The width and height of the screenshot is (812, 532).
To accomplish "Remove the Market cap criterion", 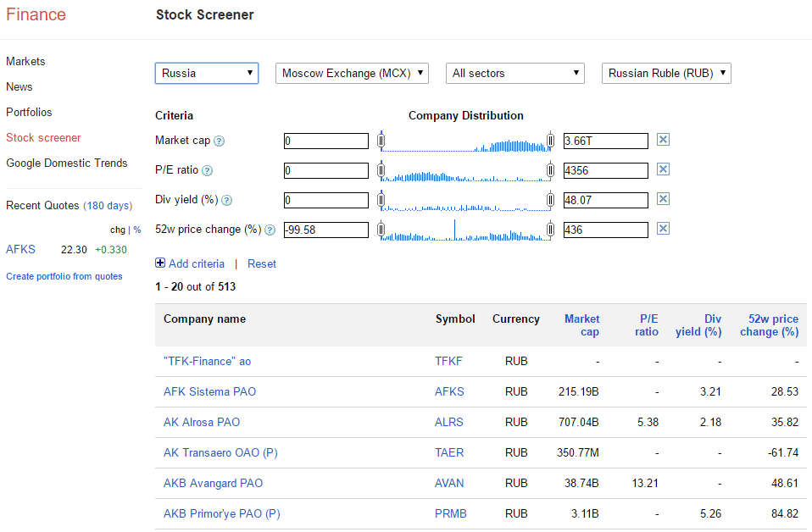I will 663,139.
